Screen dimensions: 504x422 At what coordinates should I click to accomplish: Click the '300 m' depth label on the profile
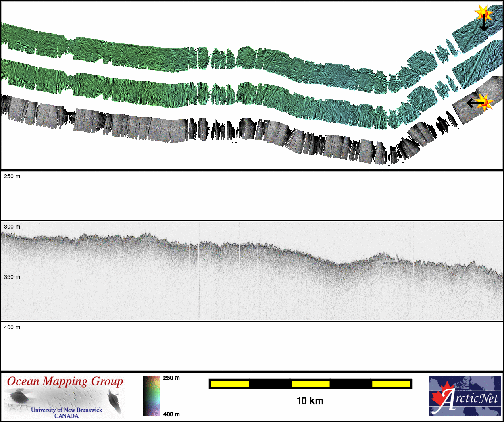pyautogui.click(x=12, y=227)
